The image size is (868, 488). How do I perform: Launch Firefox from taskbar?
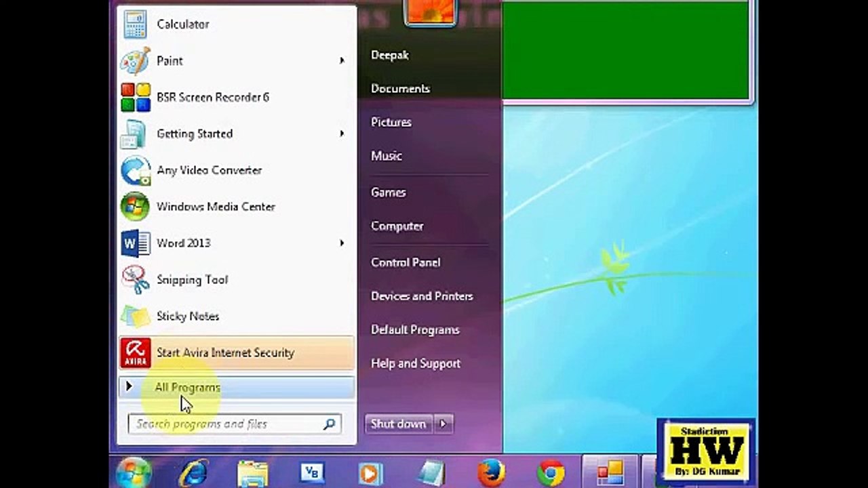click(x=491, y=473)
